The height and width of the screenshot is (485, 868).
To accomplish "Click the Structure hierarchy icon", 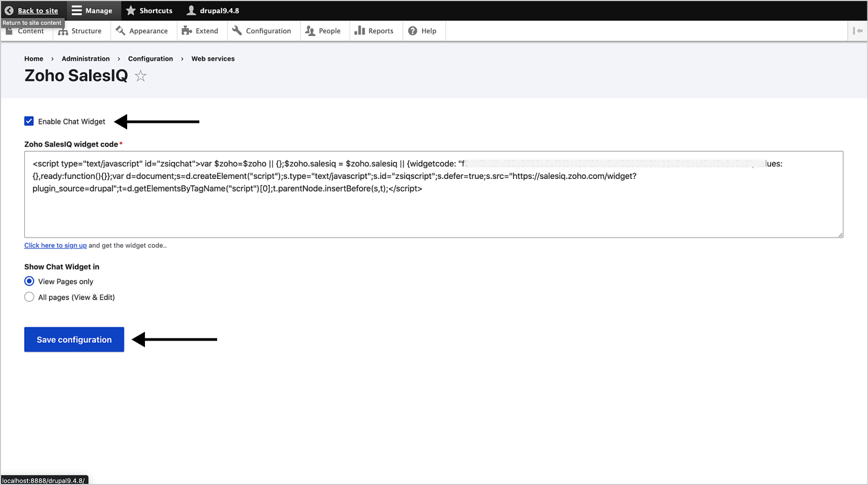I will point(63,31).
